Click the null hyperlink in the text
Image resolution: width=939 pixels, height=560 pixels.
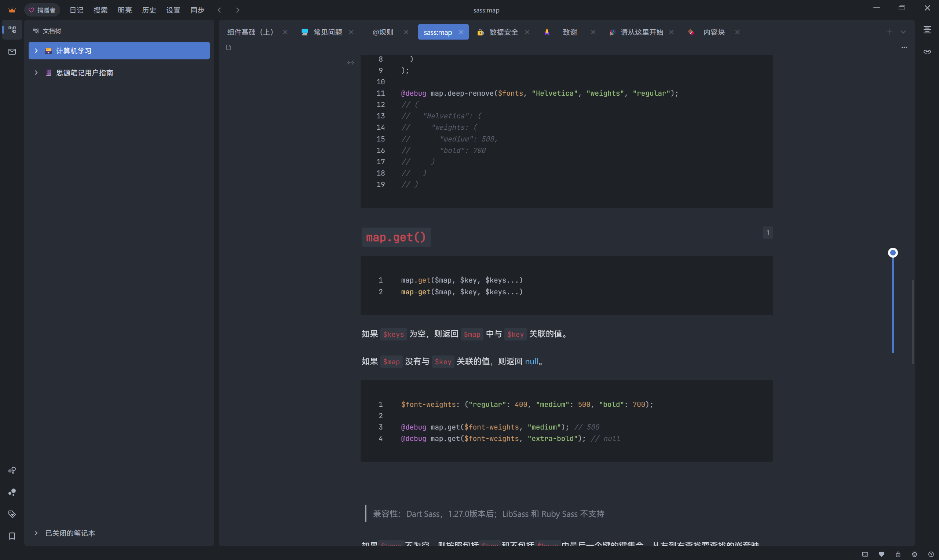coord(532,361)
